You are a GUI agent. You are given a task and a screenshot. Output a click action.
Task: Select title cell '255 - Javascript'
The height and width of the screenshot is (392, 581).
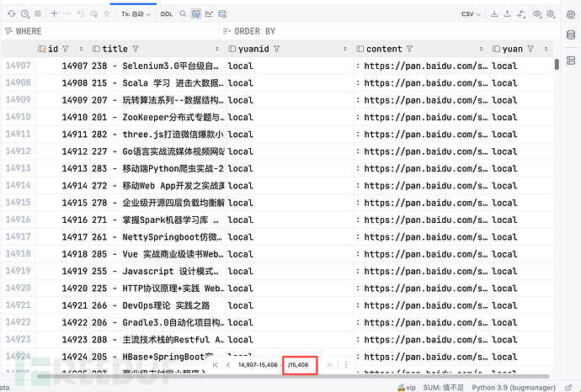(x=157, y=272)
